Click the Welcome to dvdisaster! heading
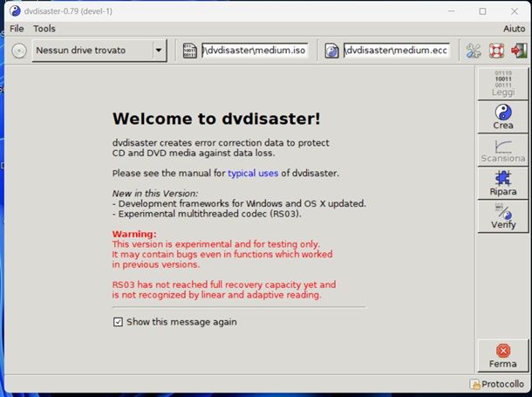Screen dimensions: 532x397 point(216,119)
